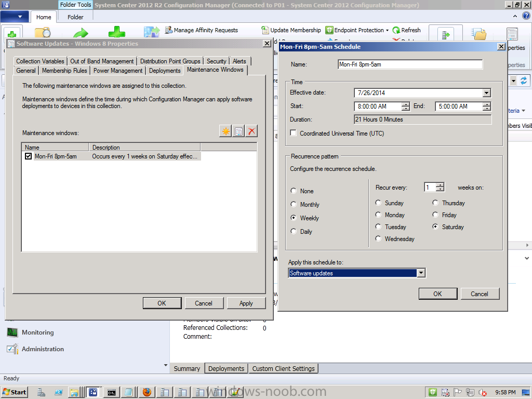Click Apply in the Properties dialog
The image size is (532, 399).
click(246, 303)
